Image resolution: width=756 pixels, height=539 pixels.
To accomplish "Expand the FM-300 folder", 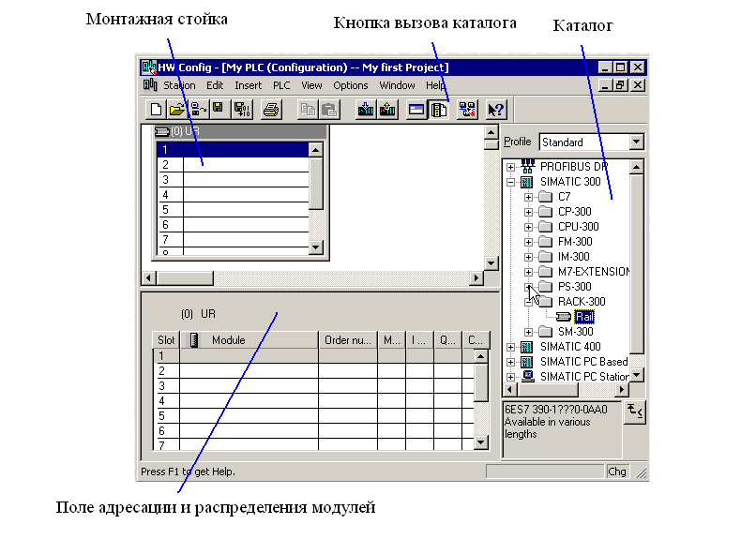I will coord(529,242).
